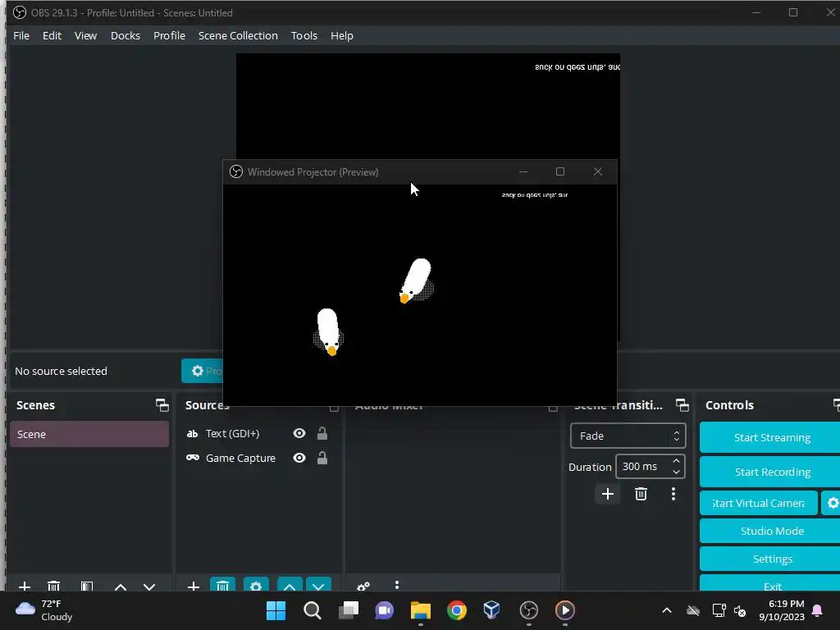Select the Scene item in Scenes list
This screenshot has width=840, height=630.
pyautogui.click(x=89, y=434)
